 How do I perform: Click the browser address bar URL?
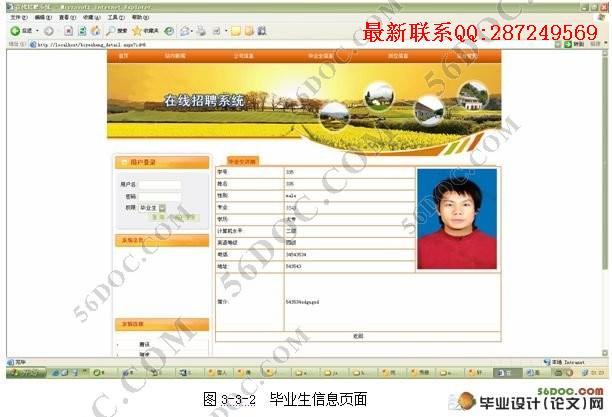92,45
